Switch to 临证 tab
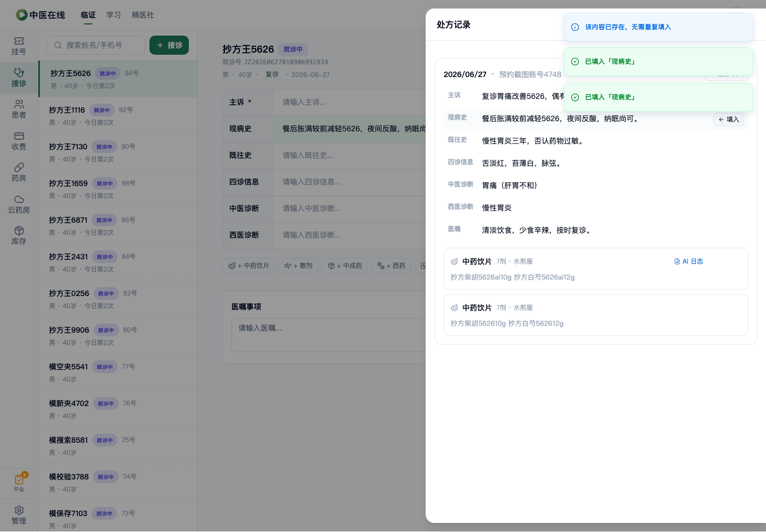Screen dimensions: 766x532 (88, 15)
